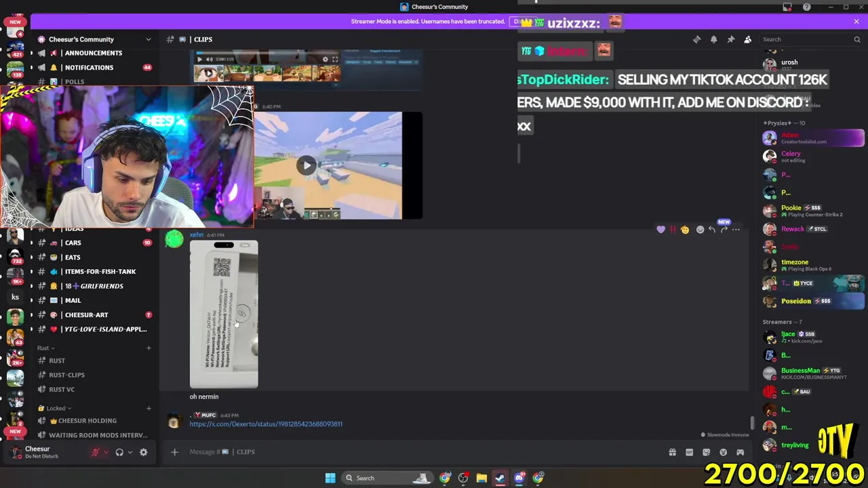The image size is (868, 488).
Task: Open Poseidon member profile
Action: click(812, 301)
